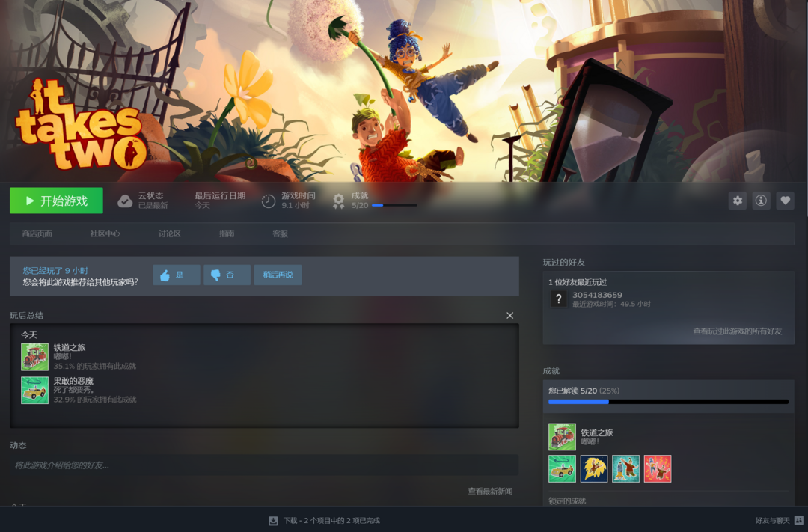Click the download status icon
Screen dimensions: 808x532
(273, 521)
